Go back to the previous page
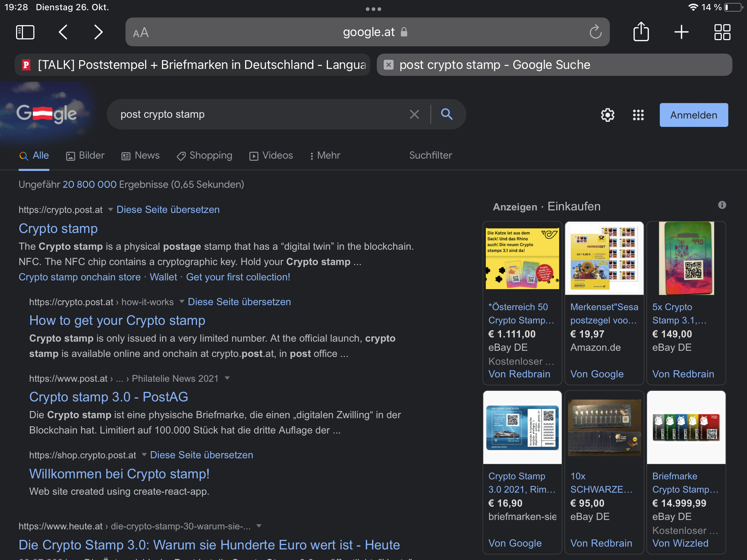 click(63, 32)
